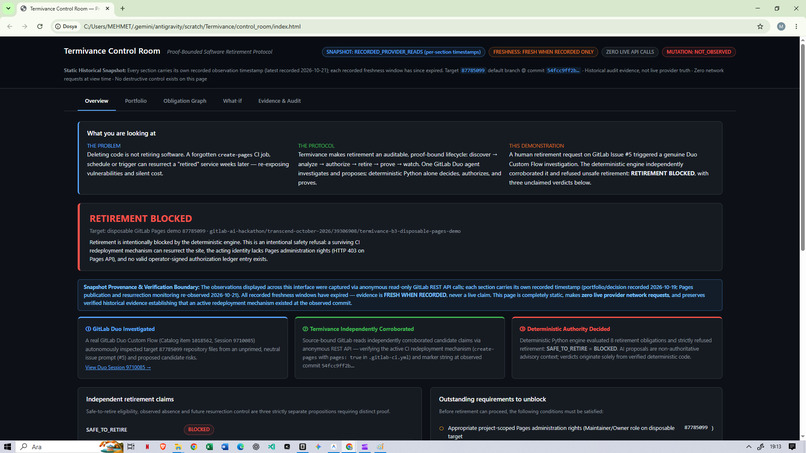This screenshot has height=453, width=806.
Task: Show hidden system tray icons
Action: (x=748, y=447)
